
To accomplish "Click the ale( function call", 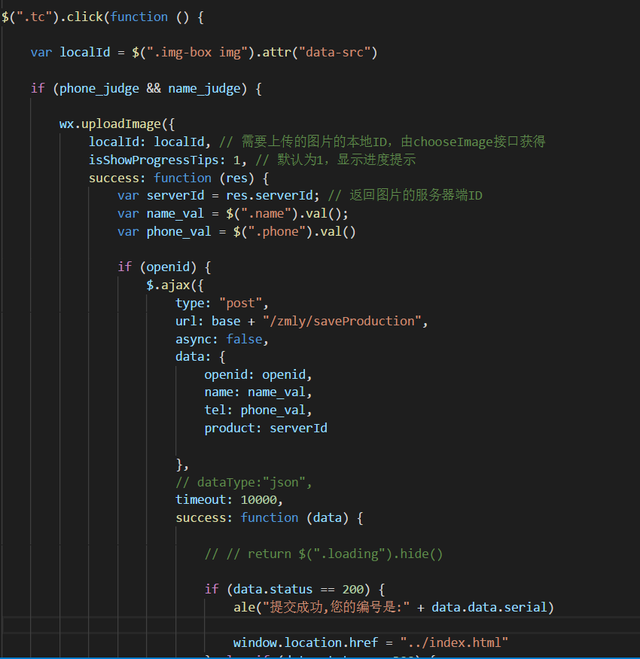I will pos(248,607).
